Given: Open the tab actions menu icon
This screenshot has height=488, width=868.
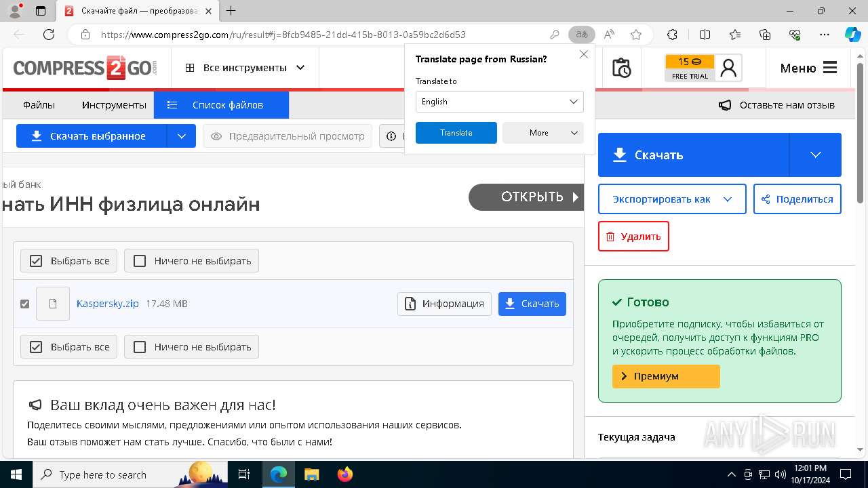Looking at the screenshot, I should pyautogui.click(x=41, y=11).
